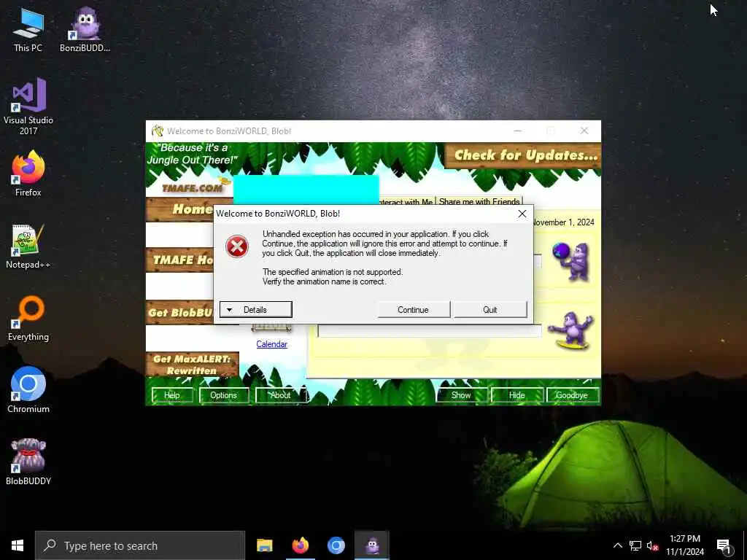The width and height of the screenshot is (747, 560).
Task: Click the About button
Action: (280, 395)
